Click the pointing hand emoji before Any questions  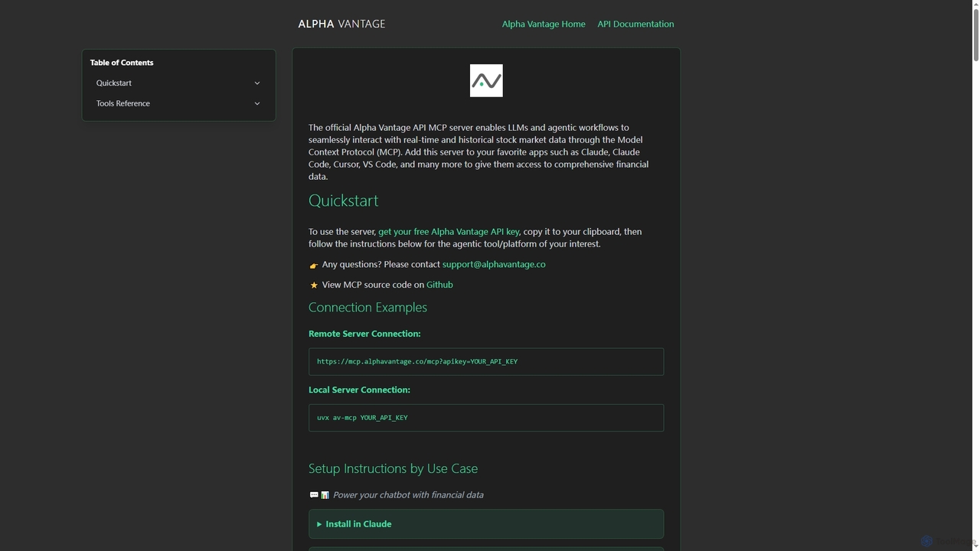click(x=313, y=266)
